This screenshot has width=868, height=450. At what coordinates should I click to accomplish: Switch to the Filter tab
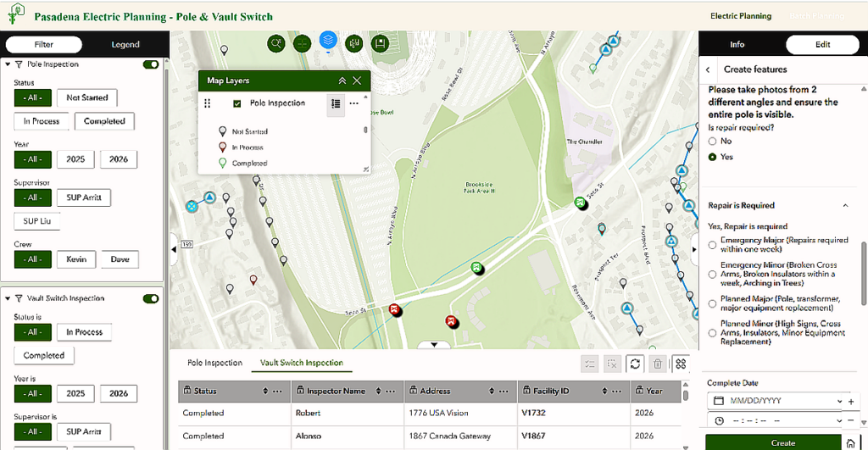44,44
